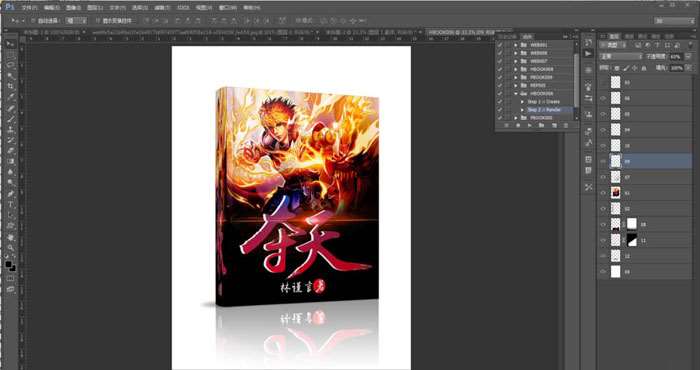Open Auto-Select target dropdown in options bar
The height and width of the screenshot is (370, 700).
coord(76,21)
